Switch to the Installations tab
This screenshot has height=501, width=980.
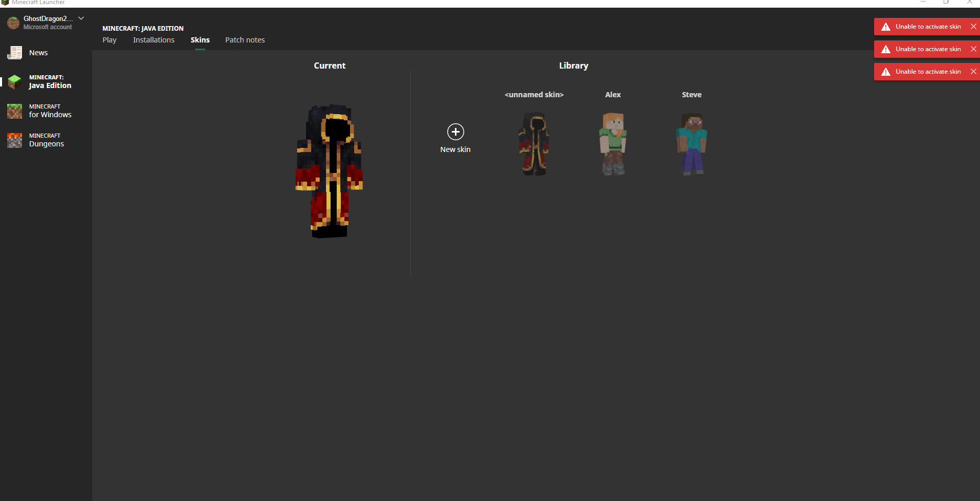tap(154, 40)
